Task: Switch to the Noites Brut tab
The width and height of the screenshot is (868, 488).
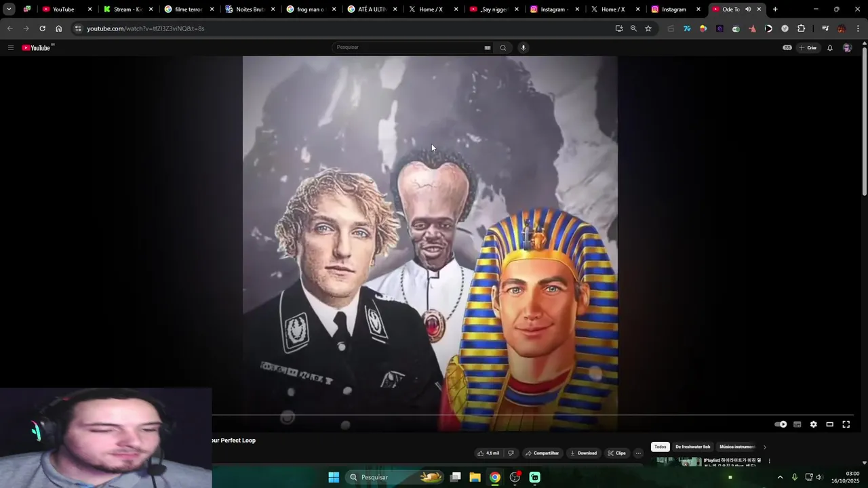Action: [x=250, y=9]
